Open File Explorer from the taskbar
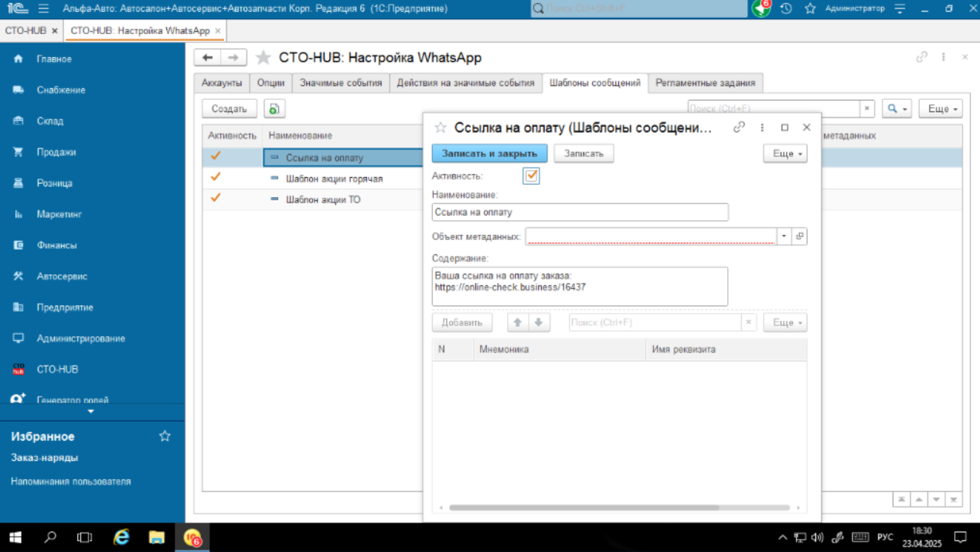980x552 pixels. click(x=157, y=537)
